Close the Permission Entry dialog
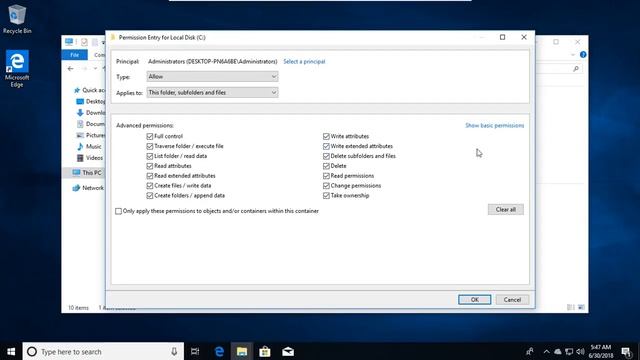The image size is (640, 360). click(524, 37)
